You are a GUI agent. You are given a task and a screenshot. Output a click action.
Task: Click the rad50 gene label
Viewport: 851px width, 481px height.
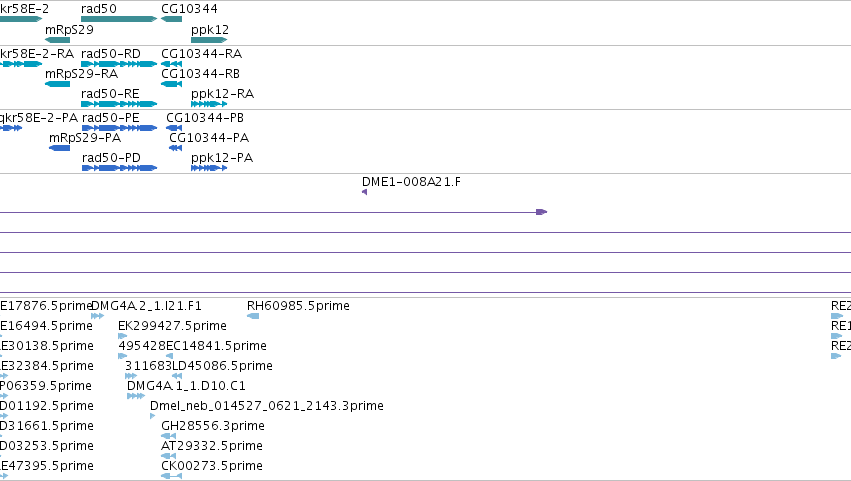99,9
